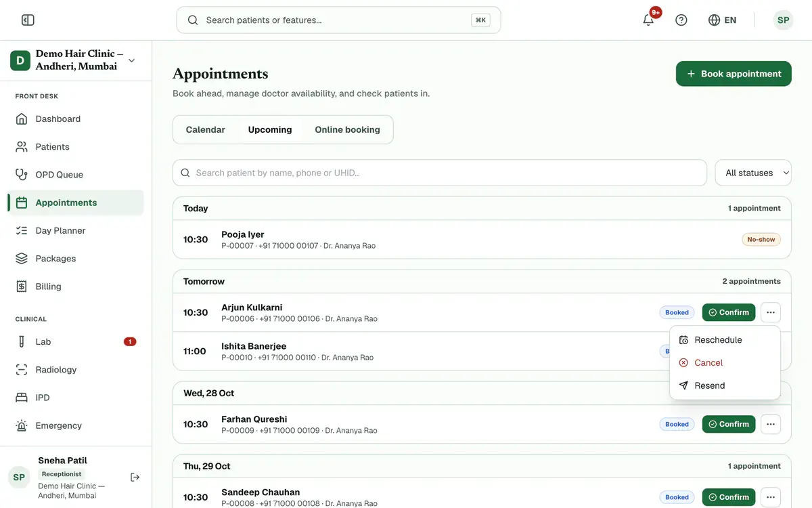Confirm Farhan Qureshi's appointment
Viewport: 812px width, 508px height.
(x=729, y=425)
